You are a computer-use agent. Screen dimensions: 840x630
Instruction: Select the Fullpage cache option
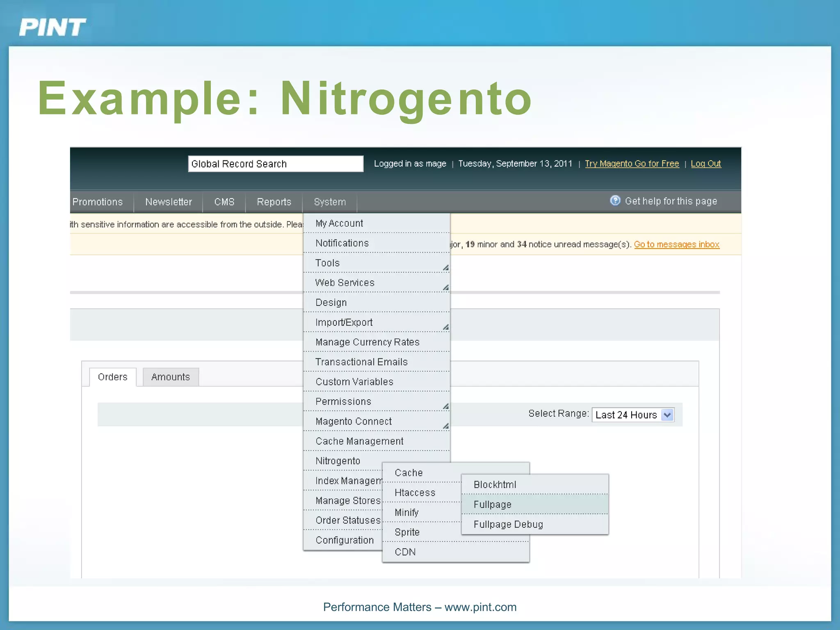click(x=535, y=504)
